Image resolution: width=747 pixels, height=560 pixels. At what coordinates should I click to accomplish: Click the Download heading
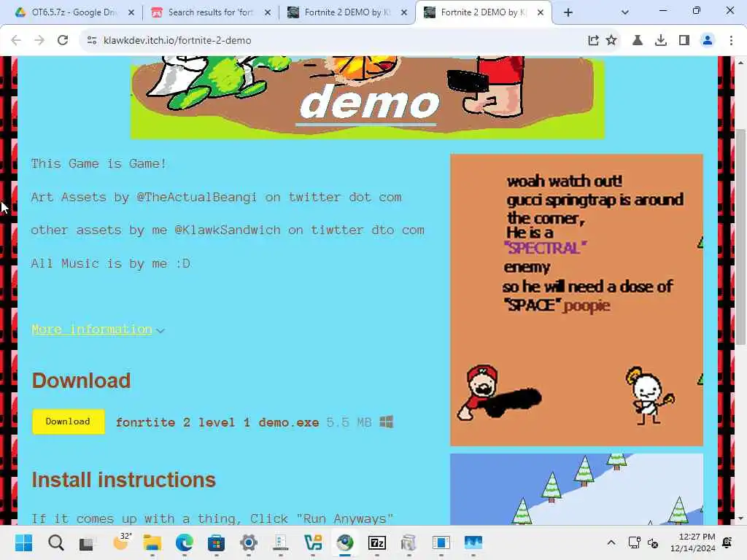81,381
